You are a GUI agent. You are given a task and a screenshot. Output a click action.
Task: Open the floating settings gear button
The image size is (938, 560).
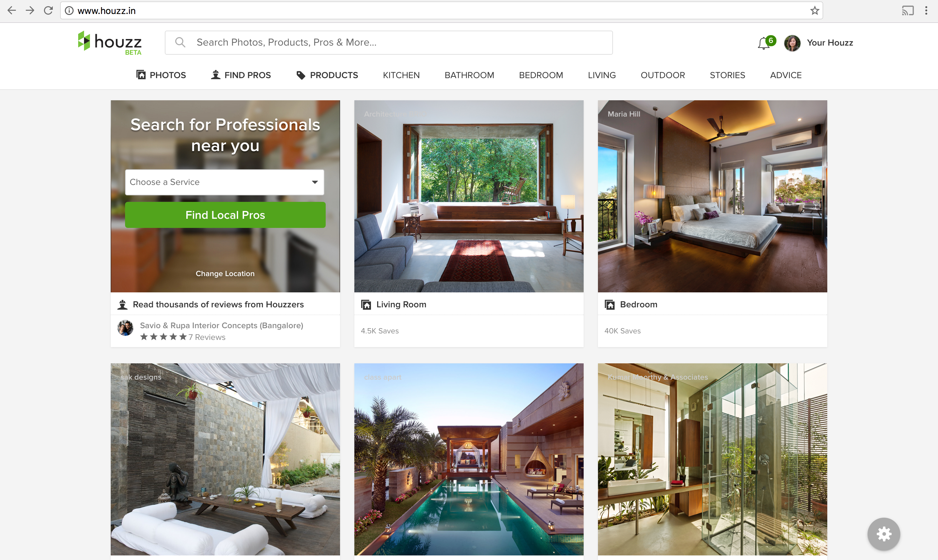(884, 534)
